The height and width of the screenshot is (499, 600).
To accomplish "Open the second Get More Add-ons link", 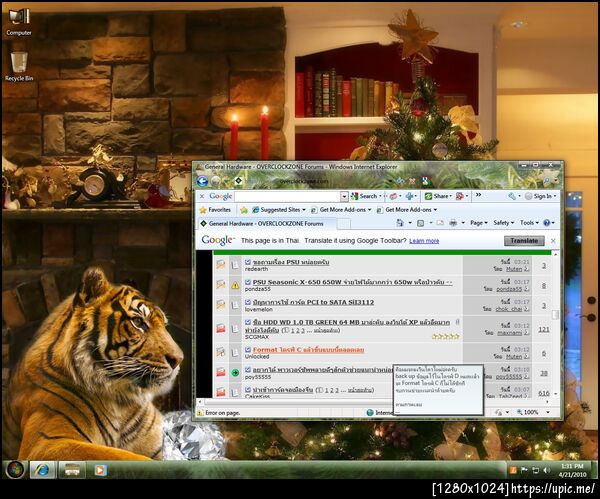I will pos(406,210).
